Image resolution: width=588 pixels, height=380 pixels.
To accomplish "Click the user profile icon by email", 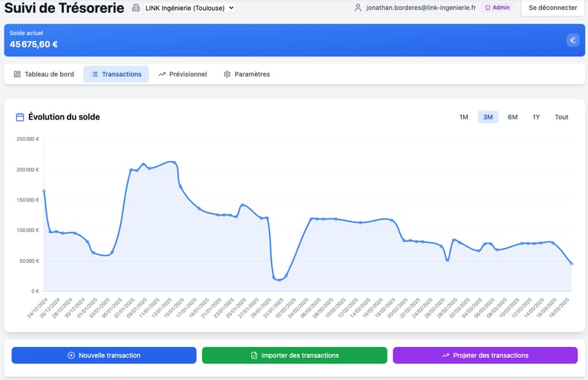I will 358,8.
